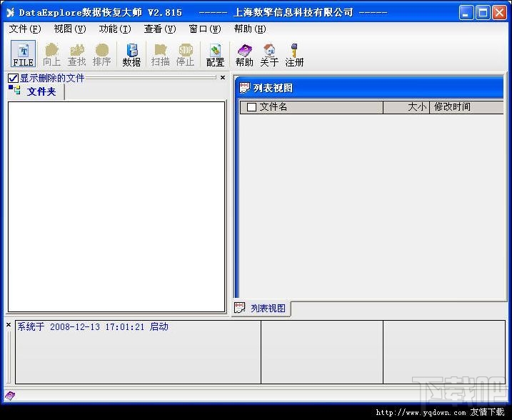
Task: Click the 关于 (About) house icon
Action: (x=269, y=55)
